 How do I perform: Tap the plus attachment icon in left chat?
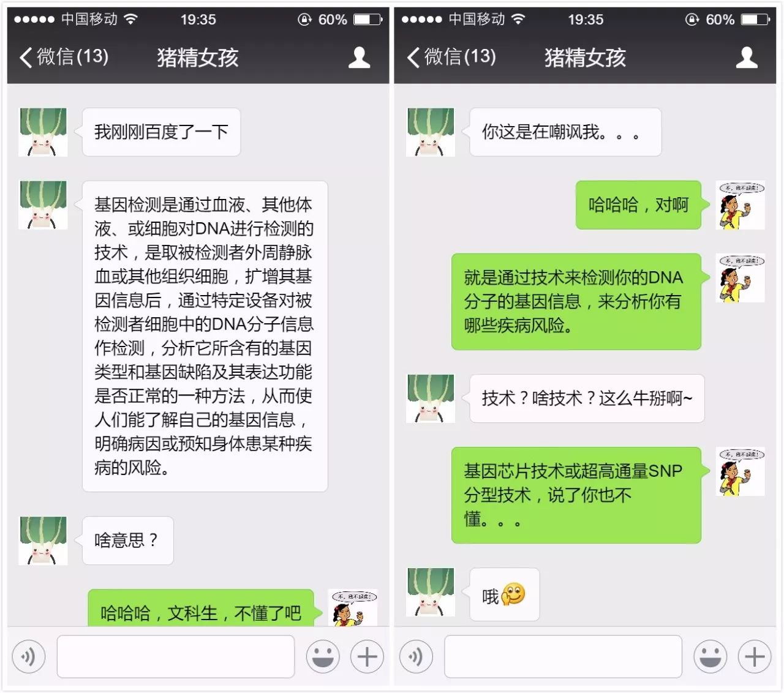coord(367,657)
